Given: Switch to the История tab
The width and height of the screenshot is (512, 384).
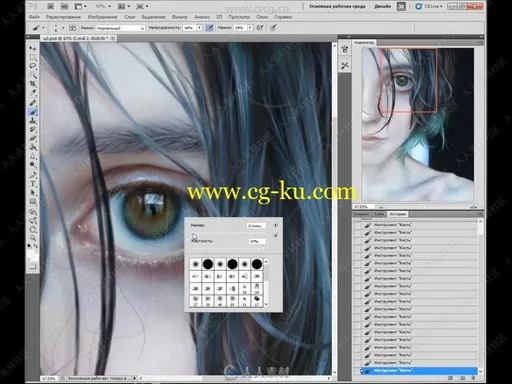Looking at the screenshot, I should click(x=397, y=214).
